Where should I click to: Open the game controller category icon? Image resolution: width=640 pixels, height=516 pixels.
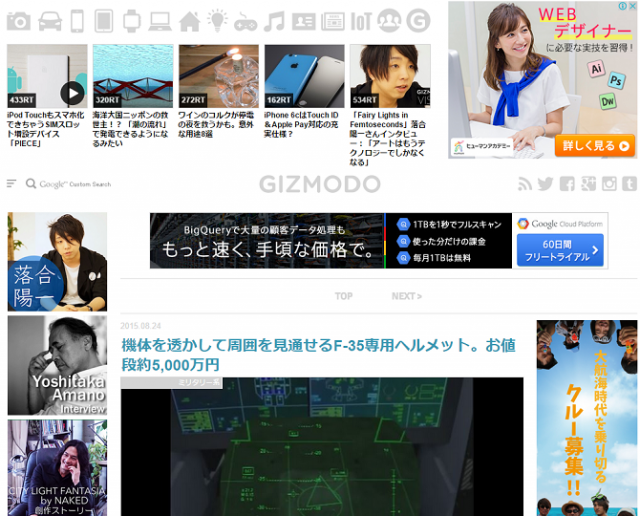[245, 22]
